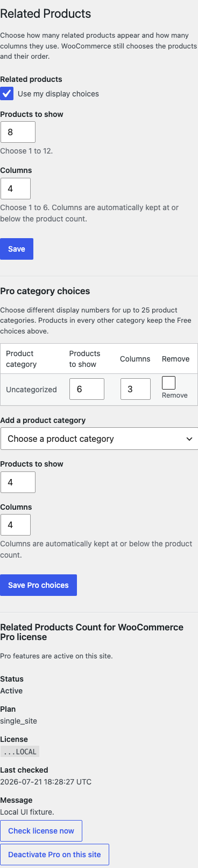
Task: Click the 'Add a product category' label
Action: point(43,420)
